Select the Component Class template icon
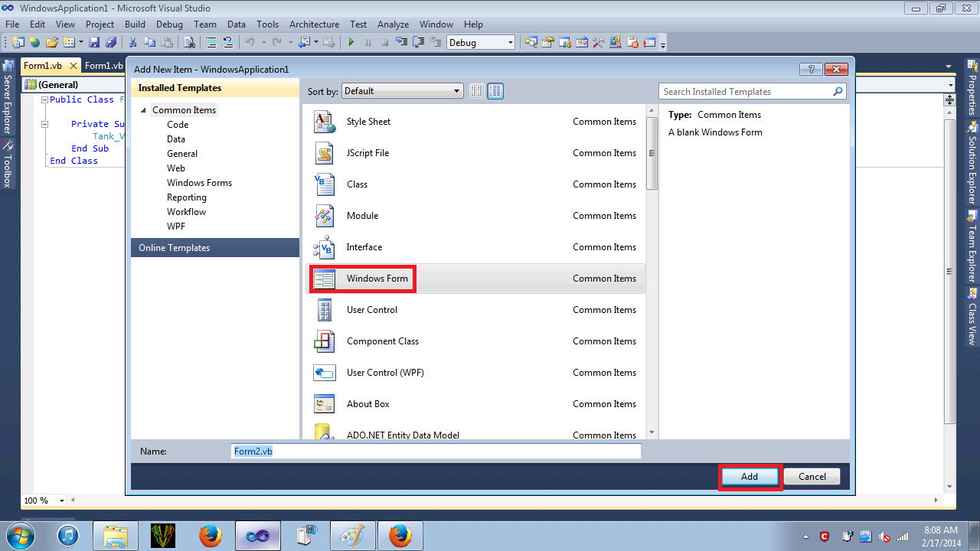This screenshot has width=980, height=551. click(325, 341)
